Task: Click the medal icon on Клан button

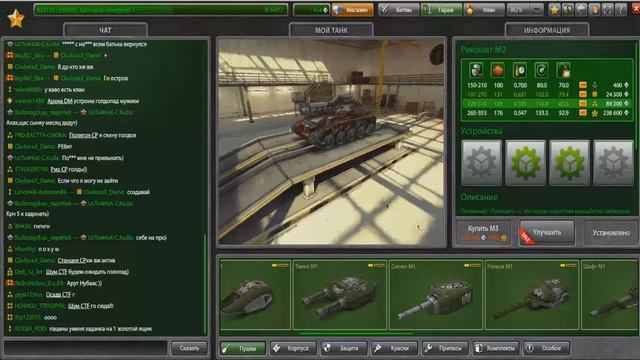Action: 470,10
